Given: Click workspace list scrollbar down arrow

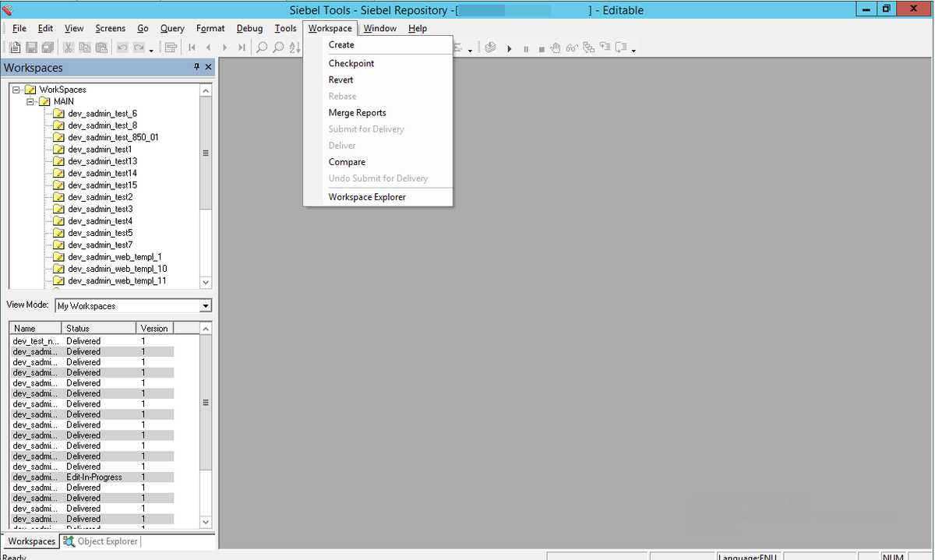Looking at the screenshot, I should tap(206, 522).
